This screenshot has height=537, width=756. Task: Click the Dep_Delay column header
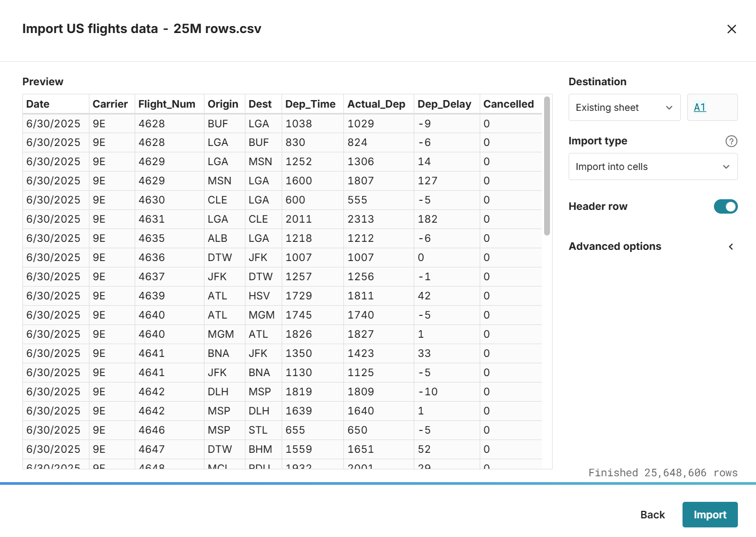(447, 104)
